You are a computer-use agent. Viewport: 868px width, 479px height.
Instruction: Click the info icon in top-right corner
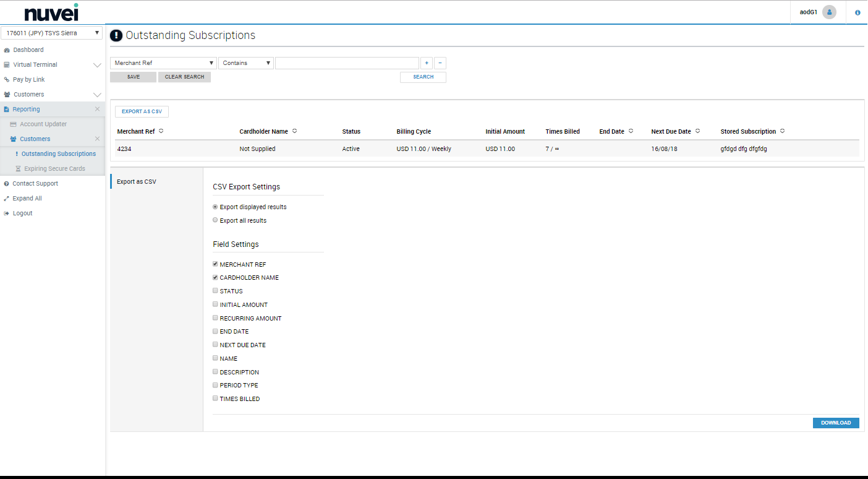[857, 12]
